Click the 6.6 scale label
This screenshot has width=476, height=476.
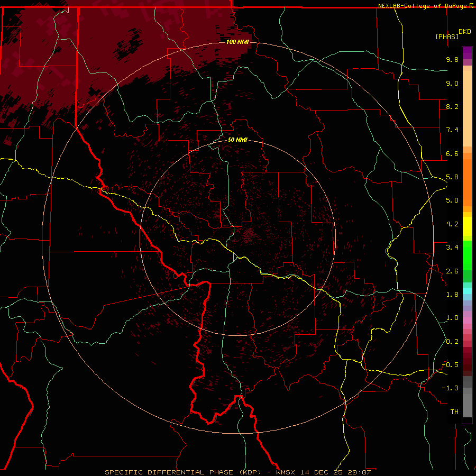point(452,153)
